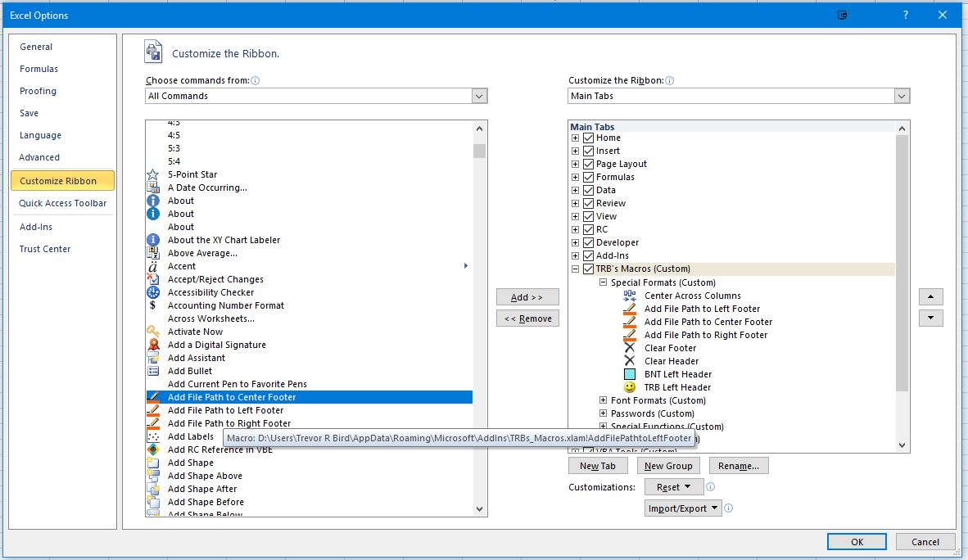Click the BNT Left Header cyan swatch
Image resolution: width=968 pixels, height=560 pixels.
(x=630, y=374)
